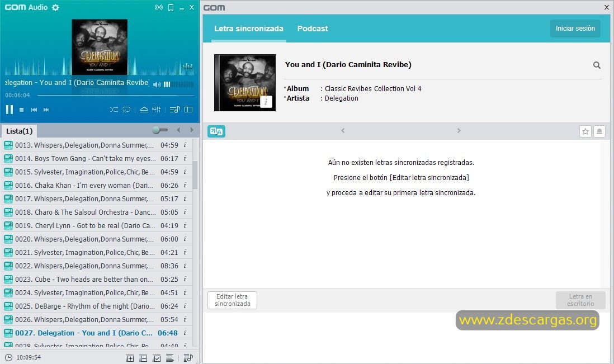Remove files from the playlist
The width and height of the screenshot is (614, 364).
tap(143, 358)
